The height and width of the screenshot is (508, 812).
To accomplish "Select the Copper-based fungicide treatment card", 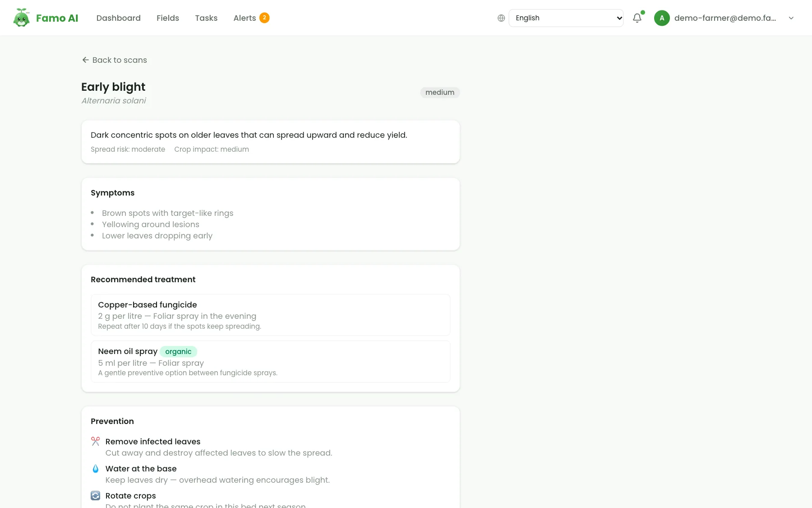I will (x=271, y=315).
